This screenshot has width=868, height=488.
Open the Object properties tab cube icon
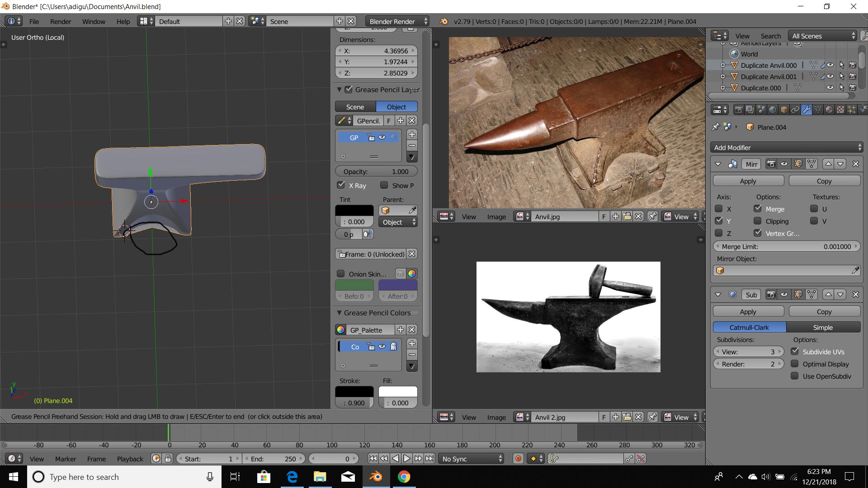pyautogui.click(x=784, y=109)
